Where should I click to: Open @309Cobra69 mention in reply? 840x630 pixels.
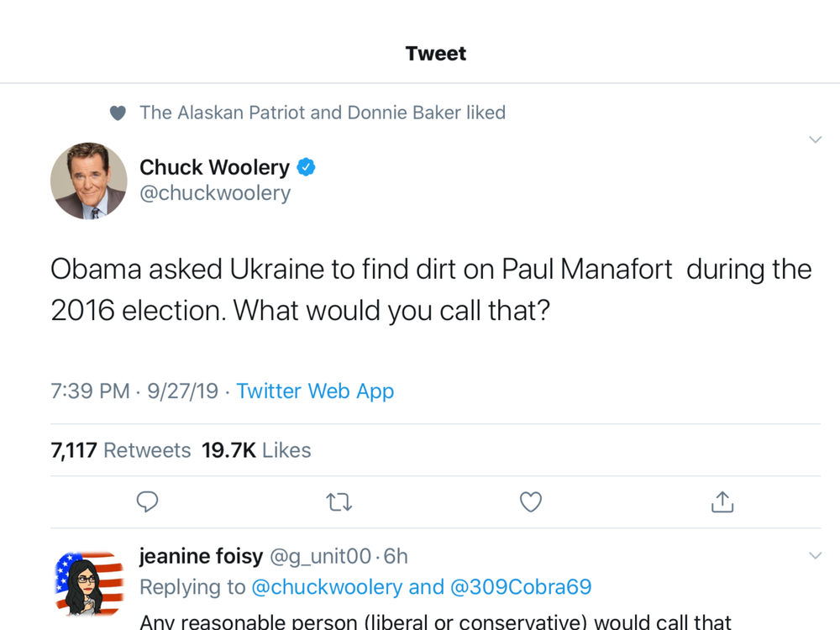(521, 587)
